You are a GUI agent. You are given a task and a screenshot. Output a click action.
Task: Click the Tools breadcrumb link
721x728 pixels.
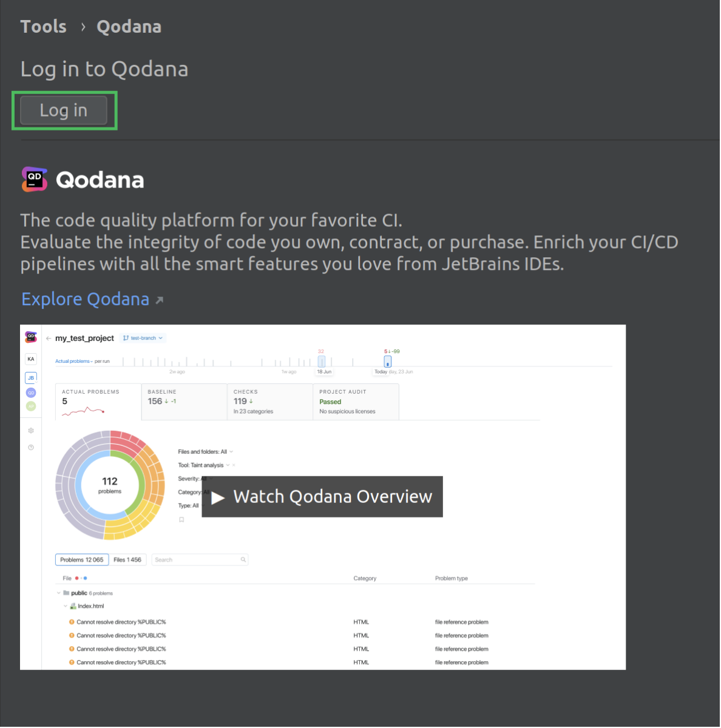click(43, 26)
